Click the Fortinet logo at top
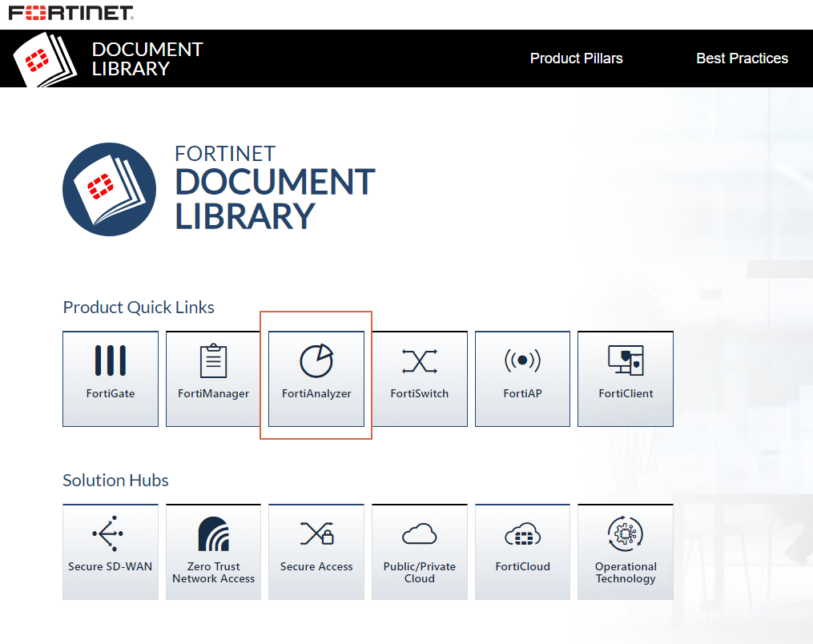The width and height of the screenshot is (813, 644). pos(71,13)
